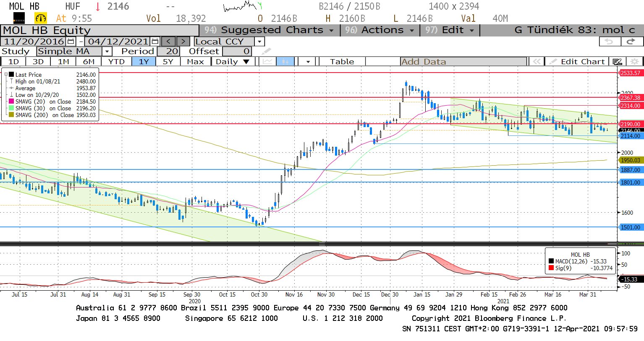Image resolution: width=644 pixels, height=341 pixels.
Task: Click the 1801.00 blue price level label
Action: pyautogui.click(x=631, y=182)
